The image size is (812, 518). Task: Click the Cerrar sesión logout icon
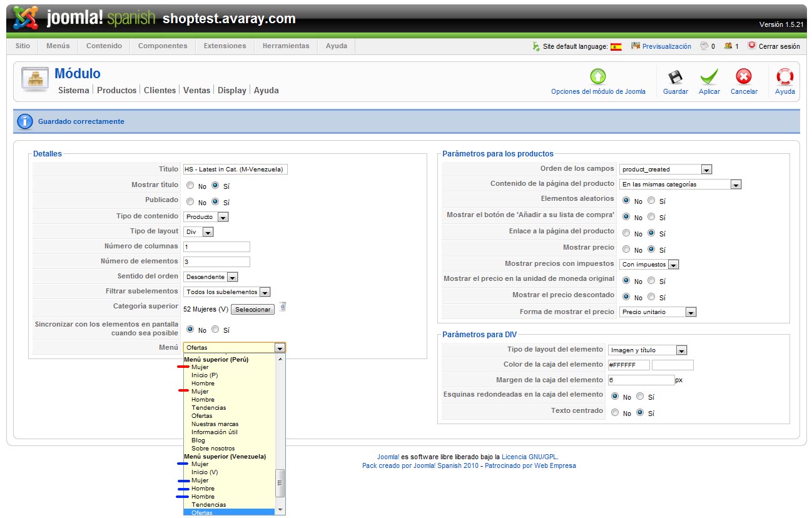click(751, 46)
